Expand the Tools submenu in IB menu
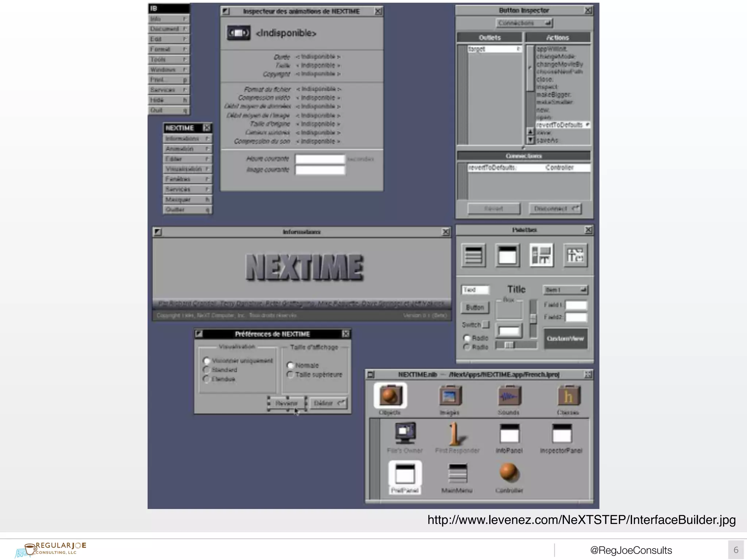 coord(169,59)
